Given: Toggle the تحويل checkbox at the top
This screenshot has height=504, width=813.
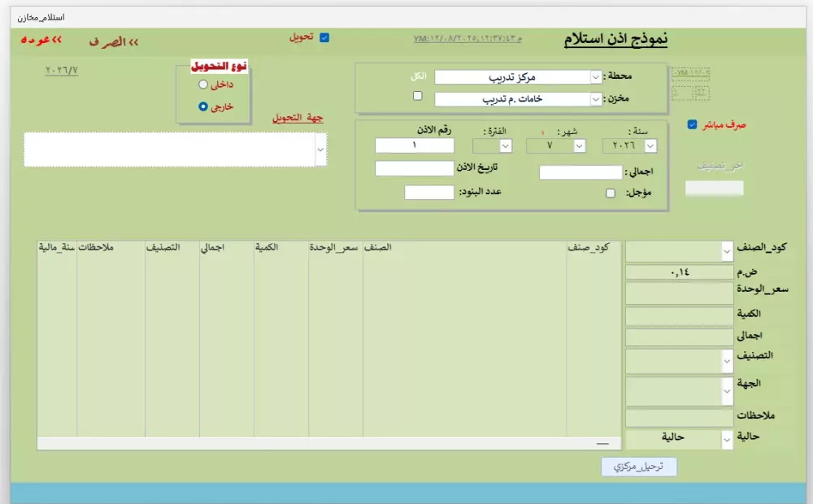Looking at the screenshot, I should coord(326,37).
